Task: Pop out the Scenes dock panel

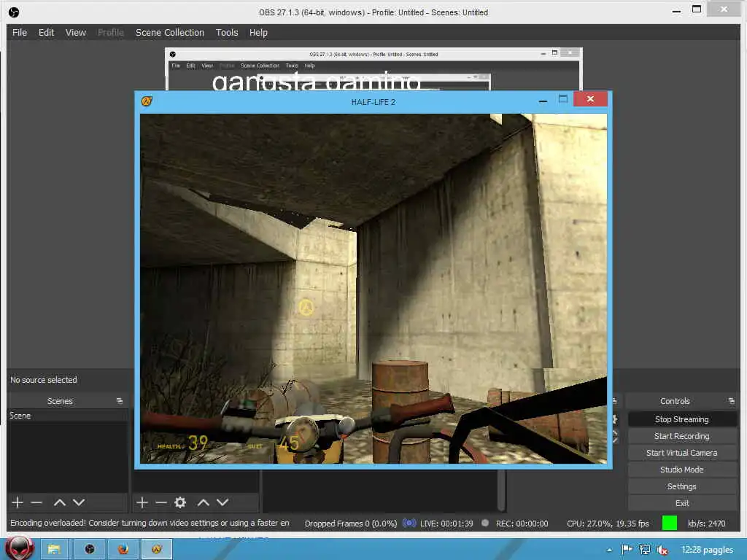Action: (x=120, y=401)
